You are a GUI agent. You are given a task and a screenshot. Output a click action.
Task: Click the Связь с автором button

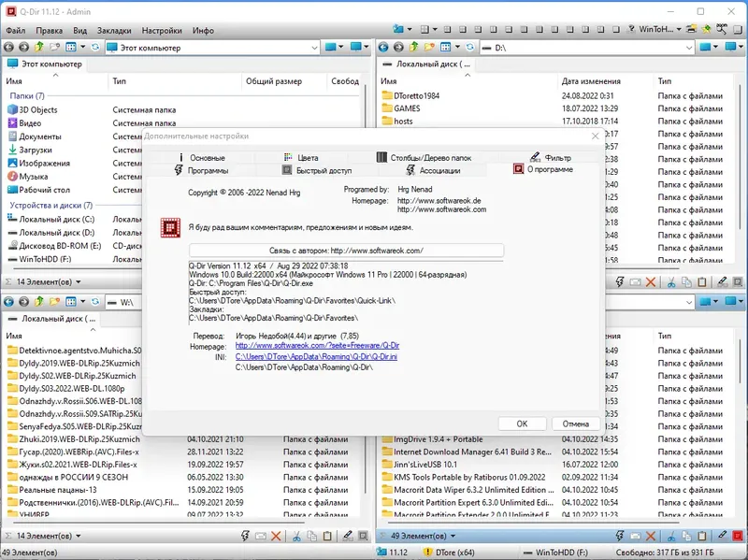[346, 251]
